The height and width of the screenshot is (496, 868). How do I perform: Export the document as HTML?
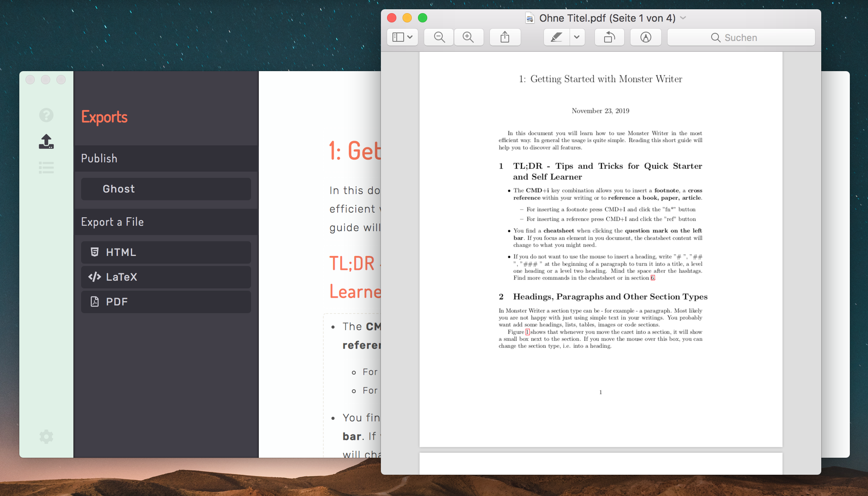click(x=166, y=252)
